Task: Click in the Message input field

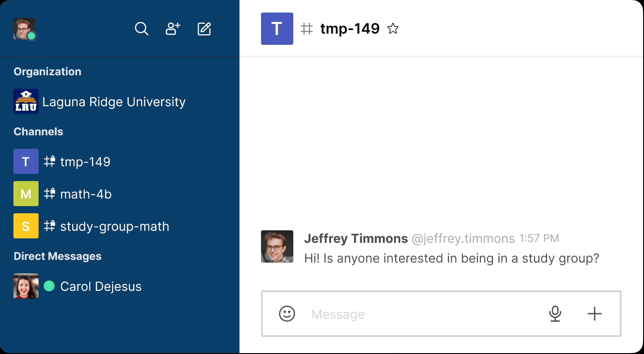Action: [x=422, y=314]
